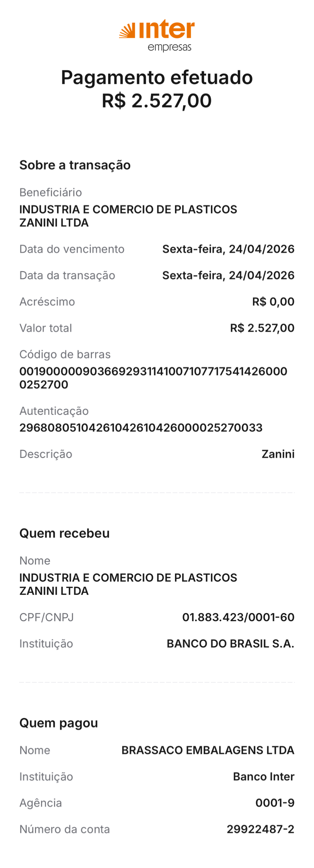This screenshot has width=314, height=868.
Task: Select the CNPJ number 01.883.423/0001-60
Action: [x=238, y=617]
